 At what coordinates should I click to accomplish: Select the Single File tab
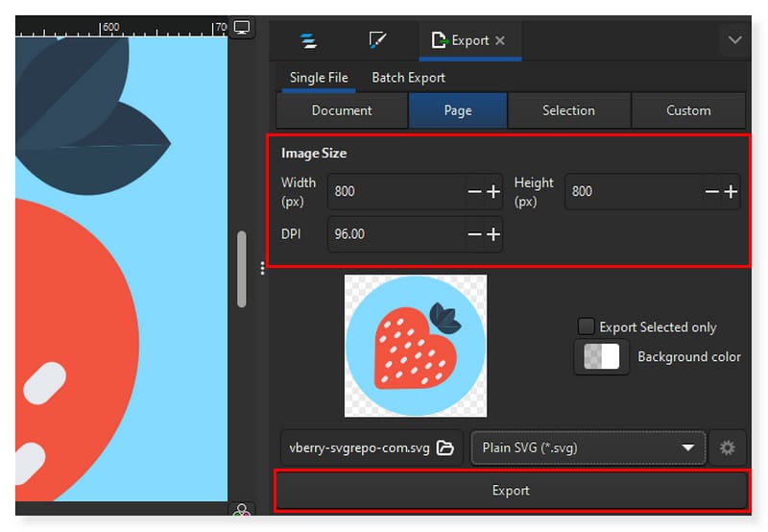319,78
